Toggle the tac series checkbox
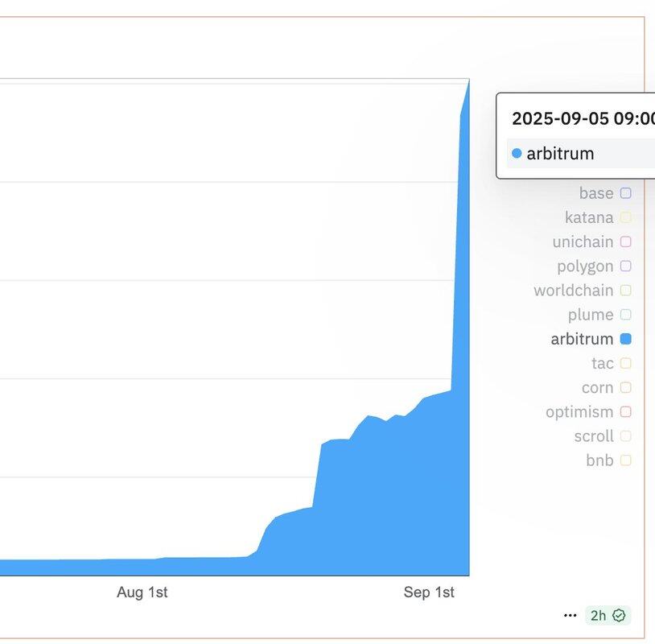Screen dimensions: 655x644 (625, 363)
